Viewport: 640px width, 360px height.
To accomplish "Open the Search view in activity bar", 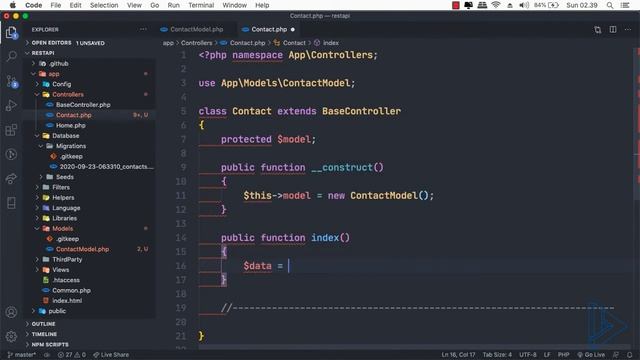I will pyautogui.click(x=11, y=56).
